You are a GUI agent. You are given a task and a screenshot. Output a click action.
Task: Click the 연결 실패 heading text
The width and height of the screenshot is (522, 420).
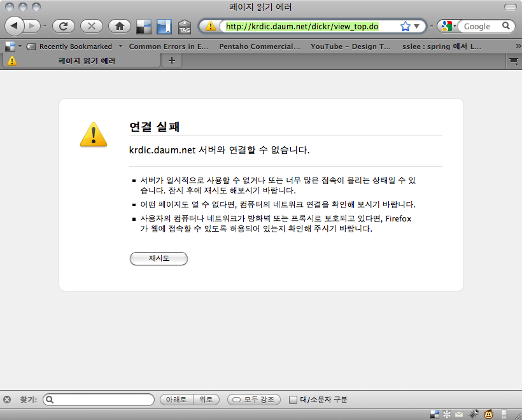[x=155, y=127]
